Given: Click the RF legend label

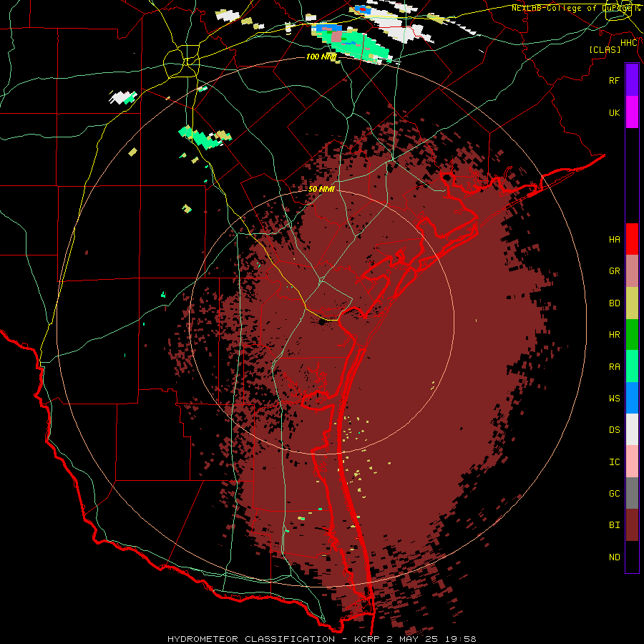Looking at the screenshot, I should [615, 80].
